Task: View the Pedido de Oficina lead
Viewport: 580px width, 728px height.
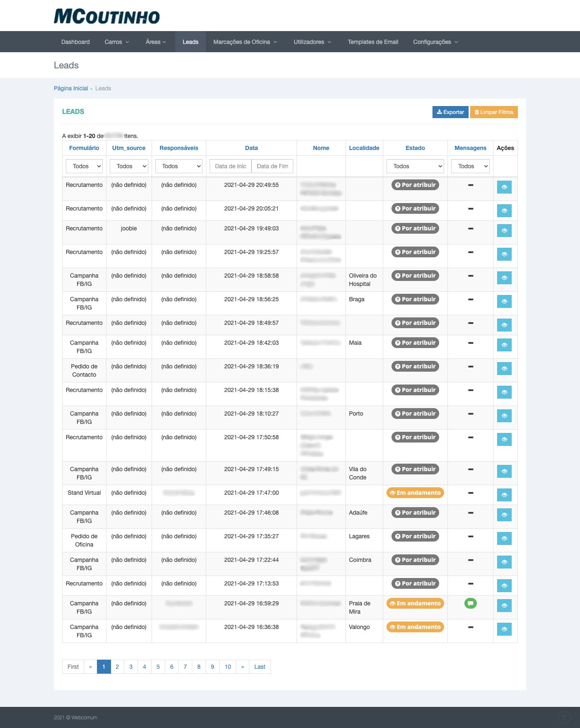Action: coord(504,538)
